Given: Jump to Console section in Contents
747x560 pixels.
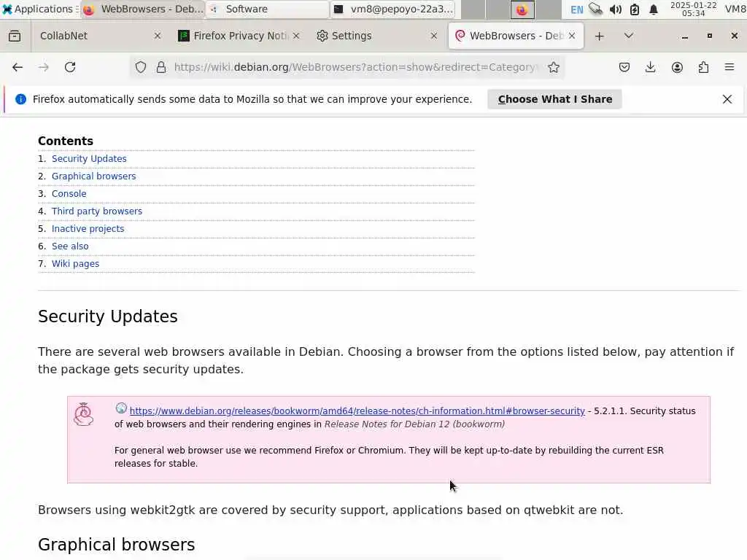Looking at the screenshot, I should [x=69, y=194].
